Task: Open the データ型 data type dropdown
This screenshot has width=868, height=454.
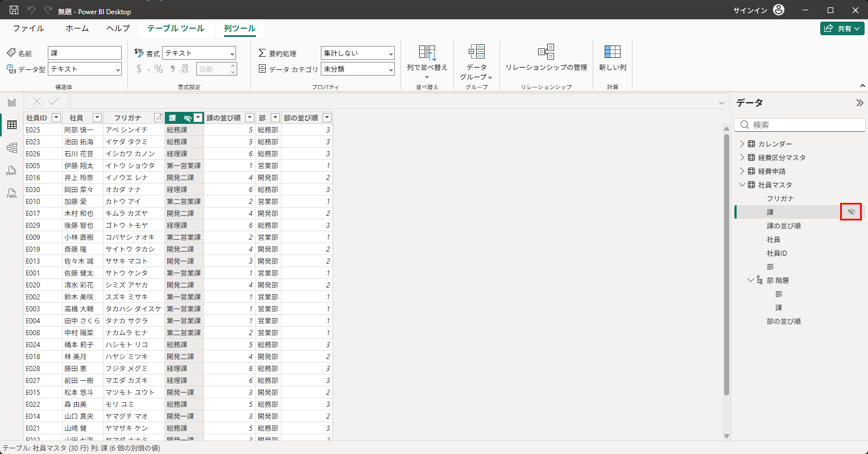Action: click(85, 69)
